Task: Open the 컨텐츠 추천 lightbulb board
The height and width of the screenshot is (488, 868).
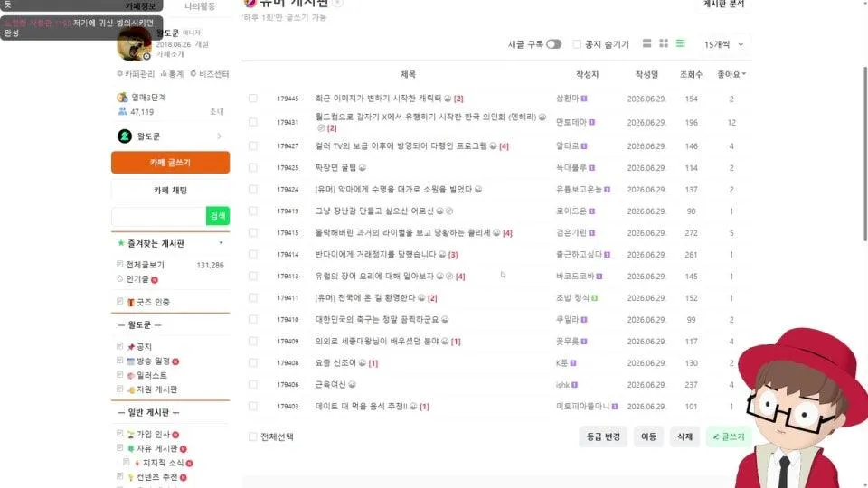Action: (x=156, y=477)
